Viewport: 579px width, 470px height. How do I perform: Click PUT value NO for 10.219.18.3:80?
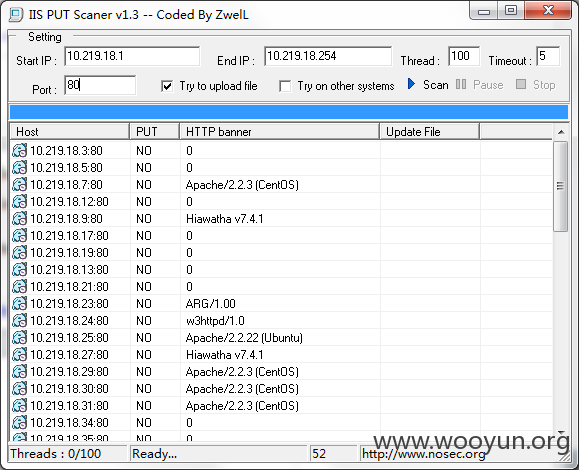144,151
